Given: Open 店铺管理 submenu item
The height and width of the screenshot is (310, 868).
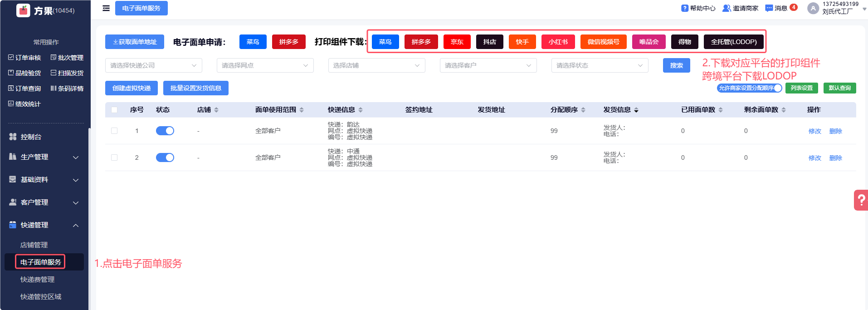Looking at the screenshot, I should 34,245.
